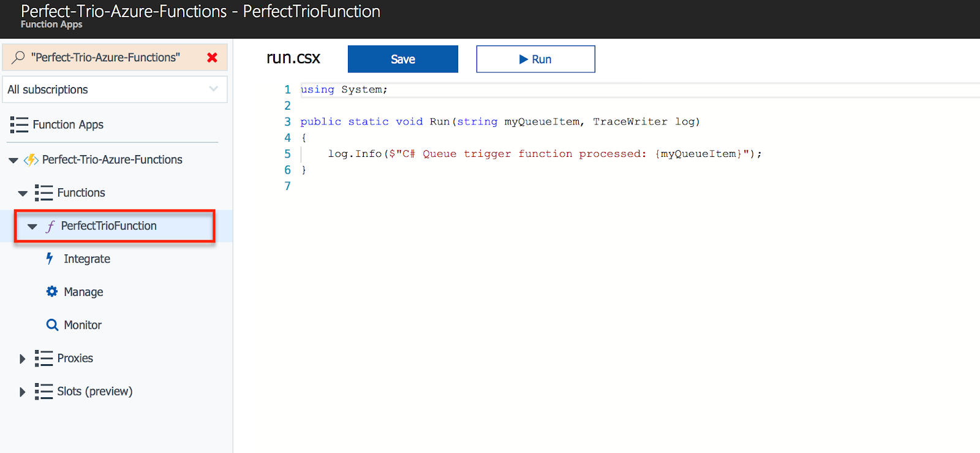
Task: Click the log.Info statement on line 5
Action: point(545,154)
